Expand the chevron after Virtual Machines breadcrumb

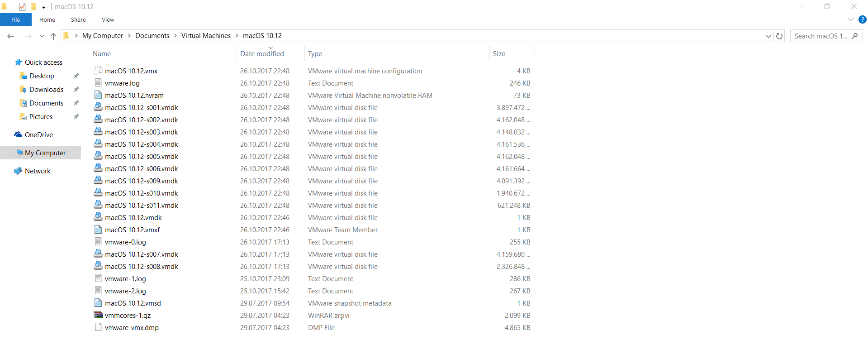(237, 36)
